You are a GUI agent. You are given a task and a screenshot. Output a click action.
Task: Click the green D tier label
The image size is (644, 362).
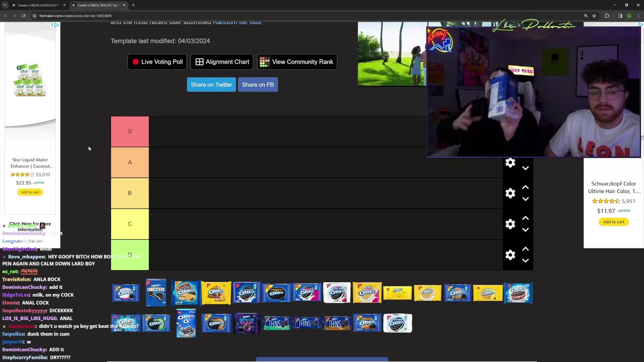130,255
